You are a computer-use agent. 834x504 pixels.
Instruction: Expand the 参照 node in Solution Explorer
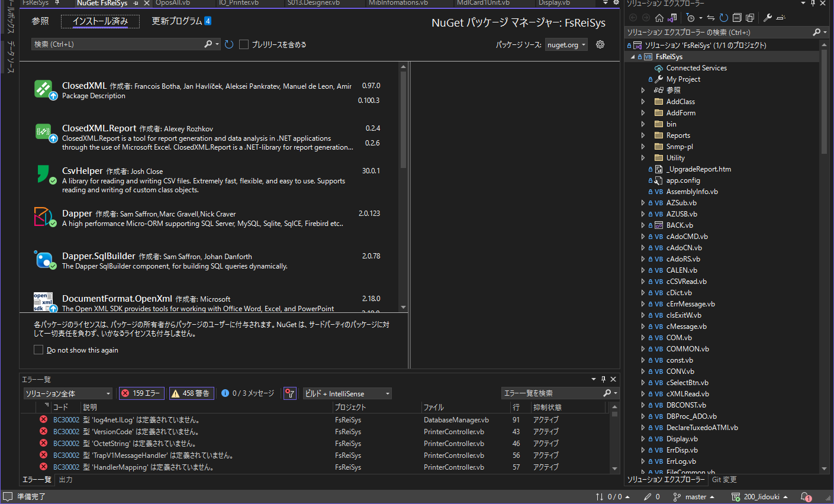pyautogui.click(x=643, y=90)
